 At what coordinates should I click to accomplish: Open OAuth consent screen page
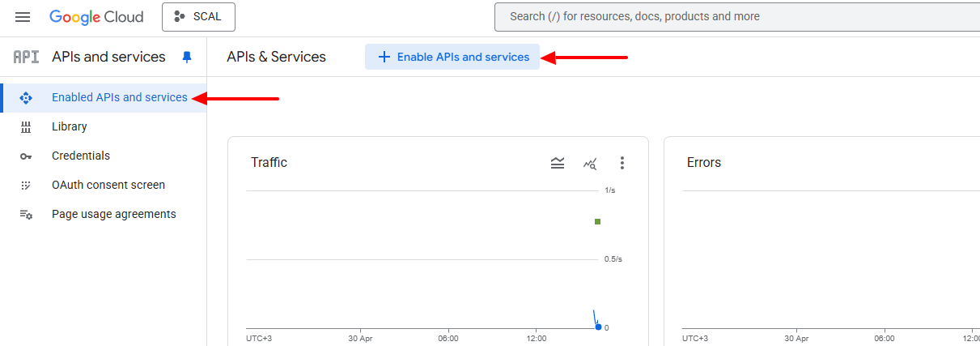(108, 185)
